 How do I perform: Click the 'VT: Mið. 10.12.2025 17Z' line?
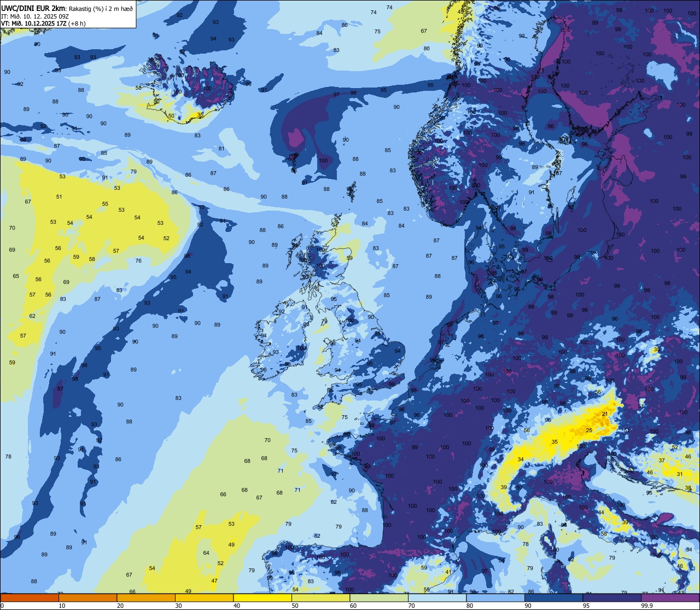(x=33, y=24)
